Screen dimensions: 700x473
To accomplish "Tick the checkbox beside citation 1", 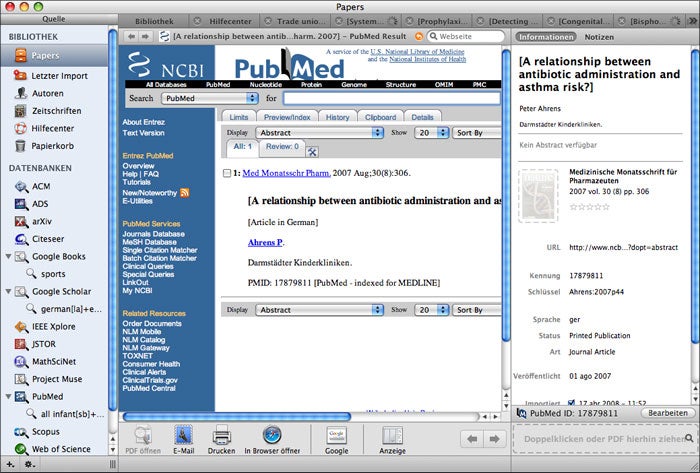I will 227,173.
